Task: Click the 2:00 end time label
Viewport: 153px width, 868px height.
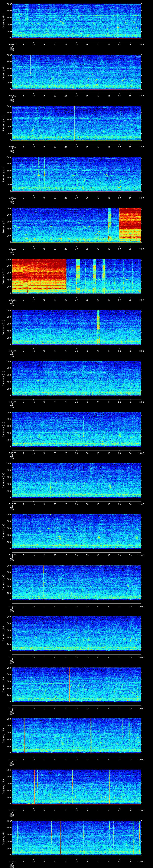Action: 141,44
